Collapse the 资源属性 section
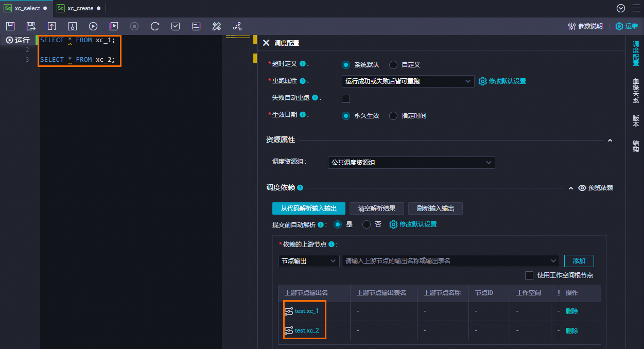644x349 pixels. 610,140
